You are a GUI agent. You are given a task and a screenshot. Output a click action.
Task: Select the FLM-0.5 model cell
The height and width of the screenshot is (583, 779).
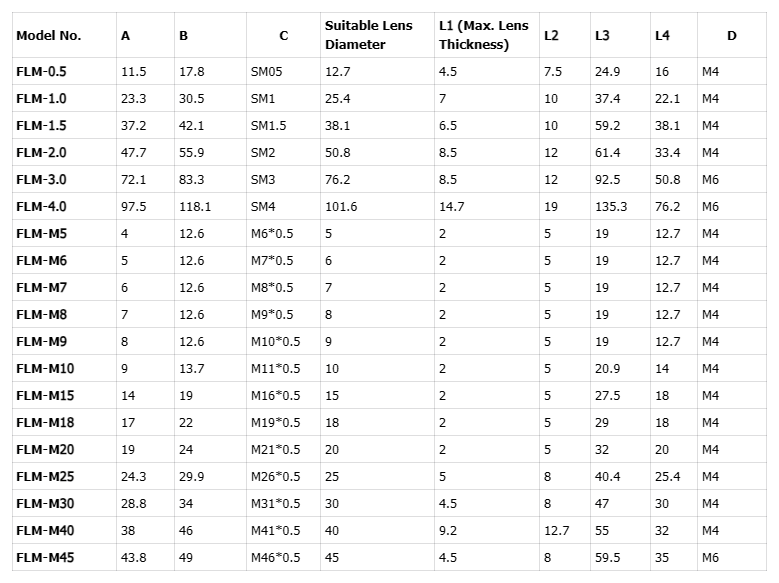(41, 72)
